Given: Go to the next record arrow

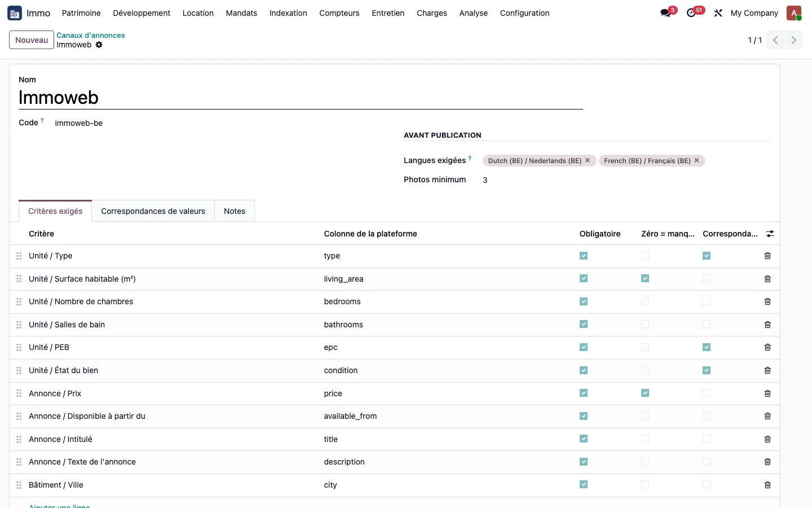Looking at the screenshot, I should coord(793,40).
